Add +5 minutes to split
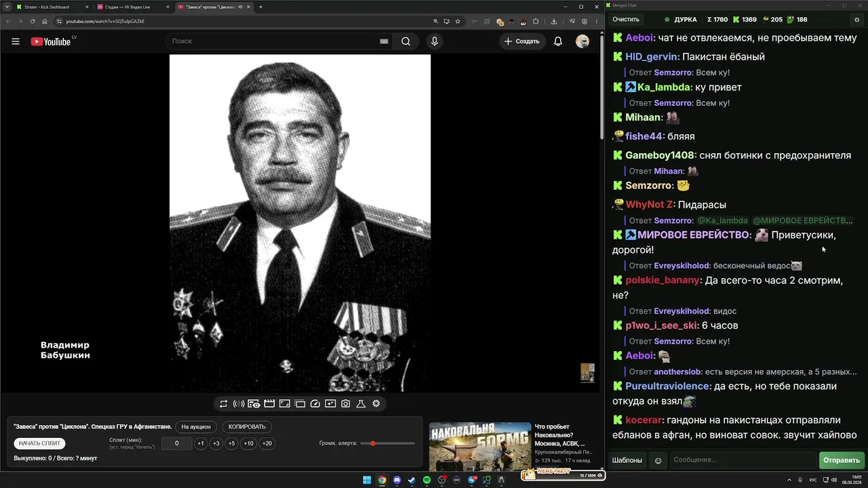Image resolution: width=868 pixels, height=488 pixels. click(232, 444)
